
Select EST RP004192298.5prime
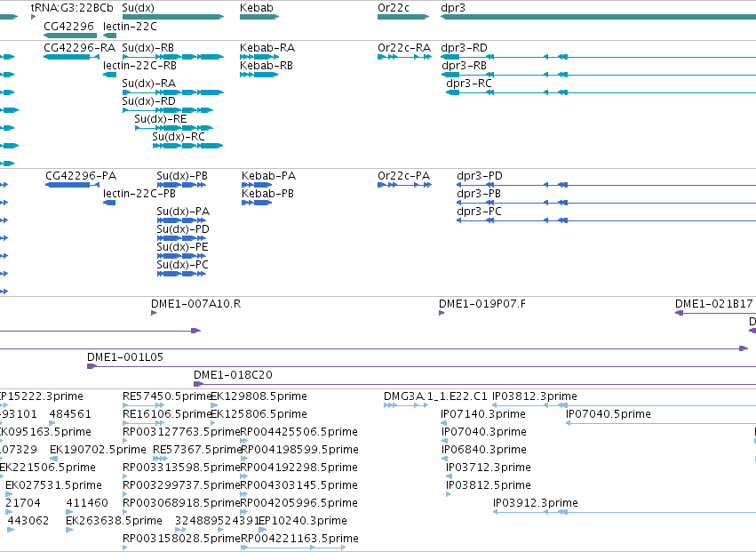[298, 468]
